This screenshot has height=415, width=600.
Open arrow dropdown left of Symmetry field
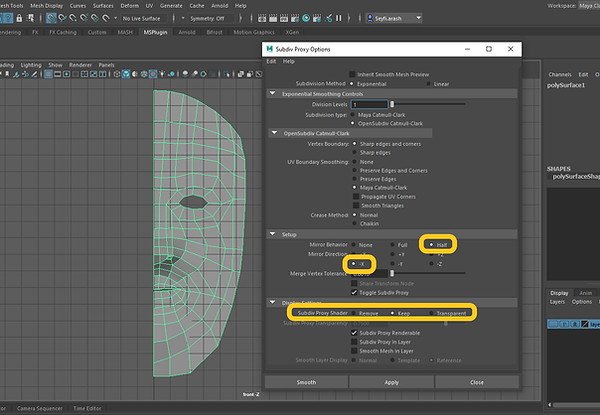pos(183,18)
